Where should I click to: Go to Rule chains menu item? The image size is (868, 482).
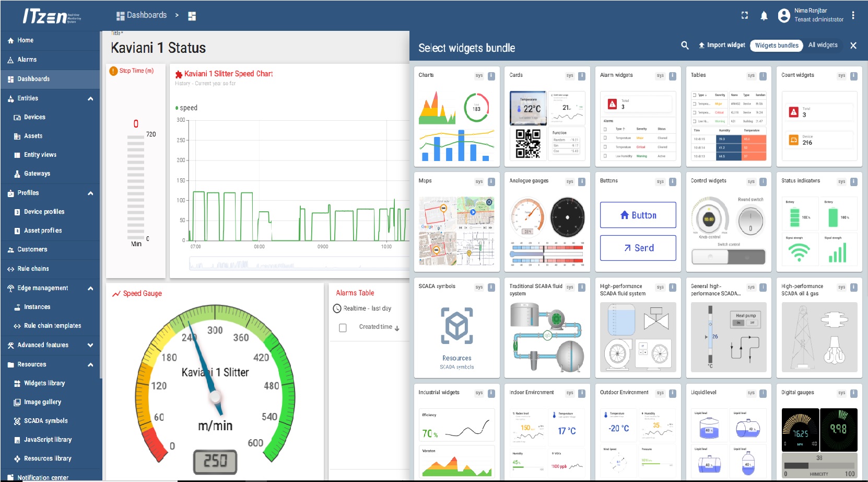point(33,269)
